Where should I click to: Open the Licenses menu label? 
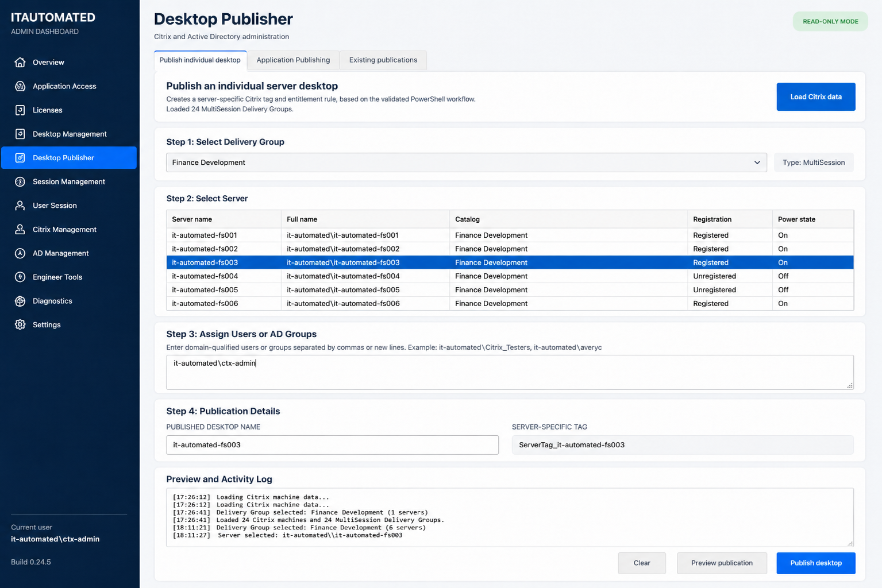tap(47, 110)
